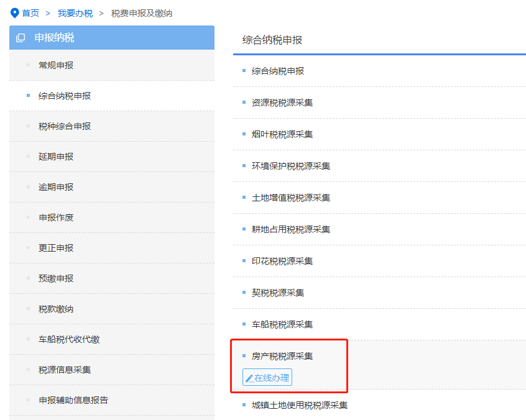Click the 申报纳税 panel header icon

pos(21,37)
